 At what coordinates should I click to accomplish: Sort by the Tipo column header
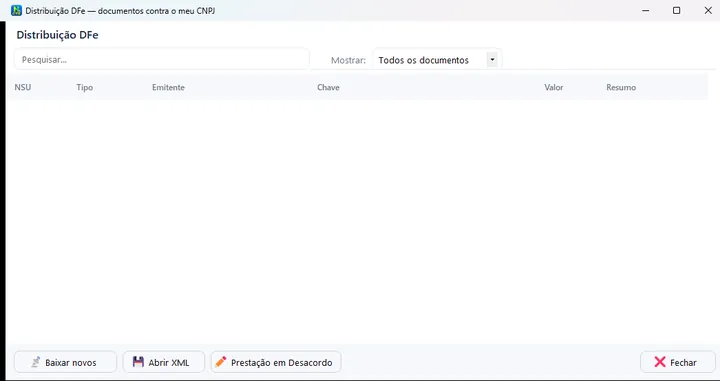(84, 87)
